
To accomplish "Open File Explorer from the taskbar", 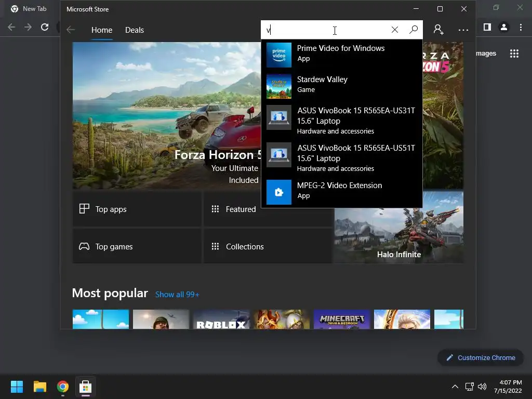I will click(x=39, y=387).
